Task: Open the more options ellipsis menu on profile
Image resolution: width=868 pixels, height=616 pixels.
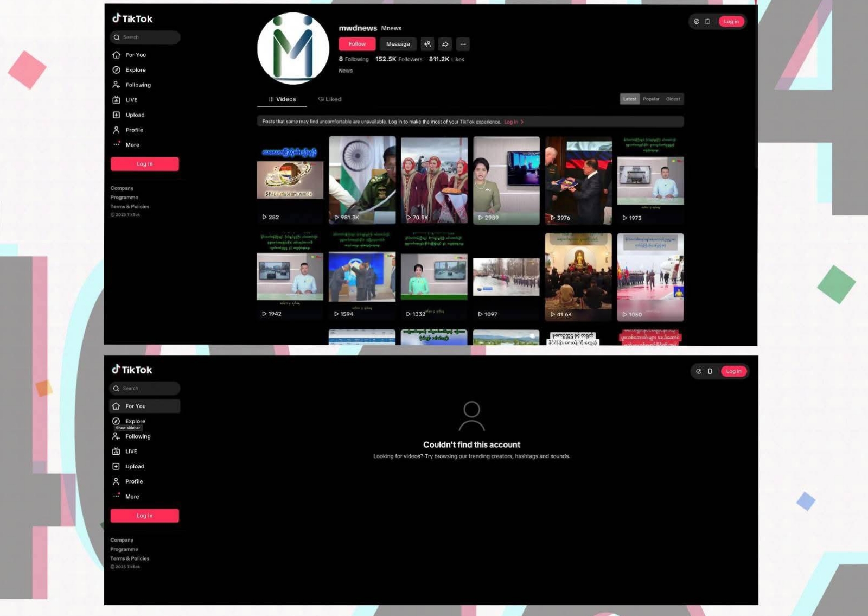Action: pos(463,44)
